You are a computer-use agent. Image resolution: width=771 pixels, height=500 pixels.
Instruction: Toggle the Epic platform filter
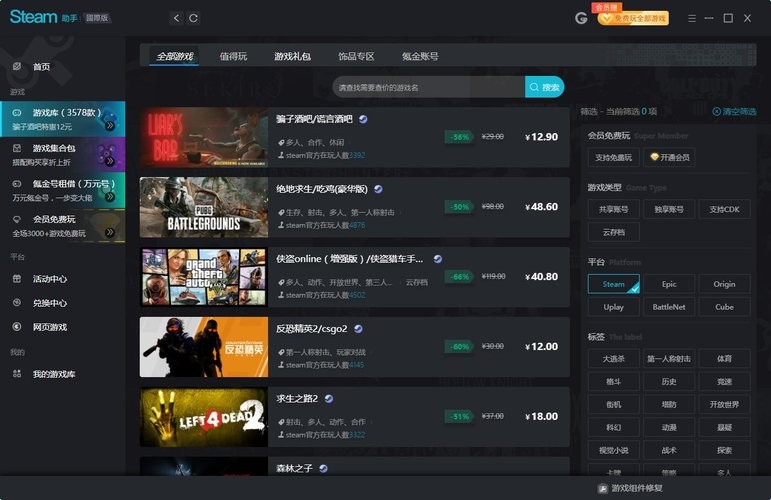(x=669, y=284)
